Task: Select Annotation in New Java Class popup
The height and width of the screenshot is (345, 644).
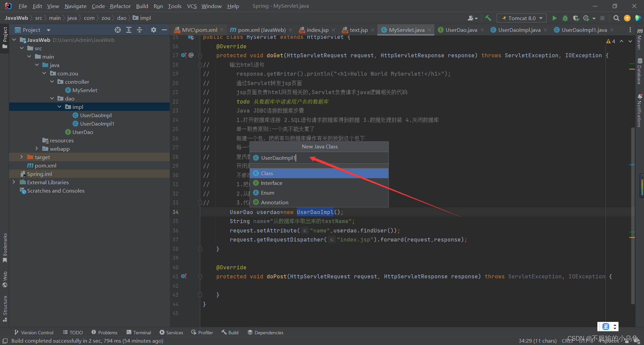Action: 319,202
